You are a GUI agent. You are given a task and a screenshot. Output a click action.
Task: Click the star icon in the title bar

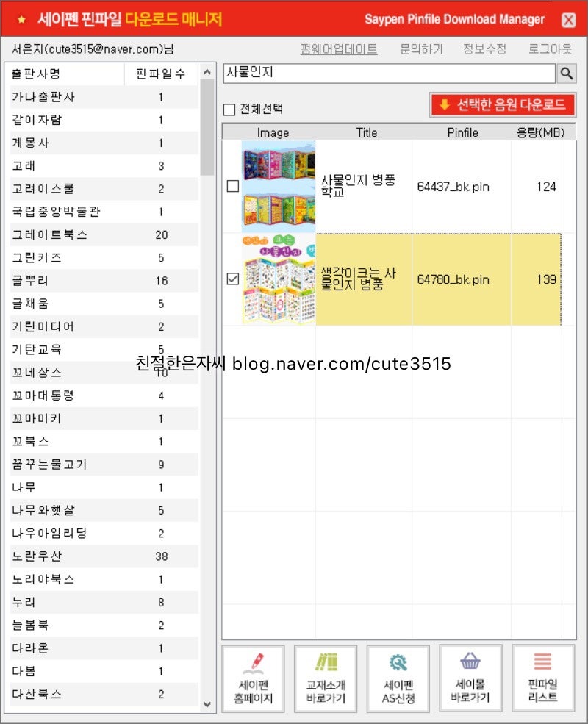click(x=21, y=19)
